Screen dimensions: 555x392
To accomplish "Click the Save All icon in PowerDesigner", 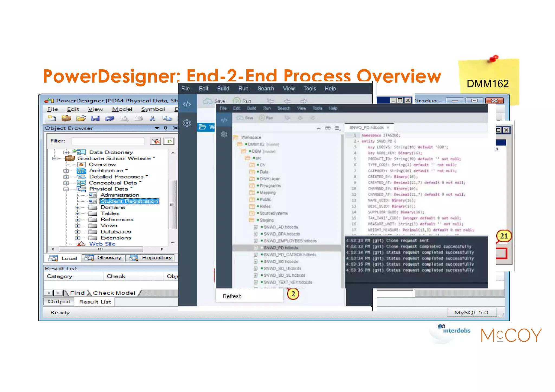I will click(x=109, y=118).
